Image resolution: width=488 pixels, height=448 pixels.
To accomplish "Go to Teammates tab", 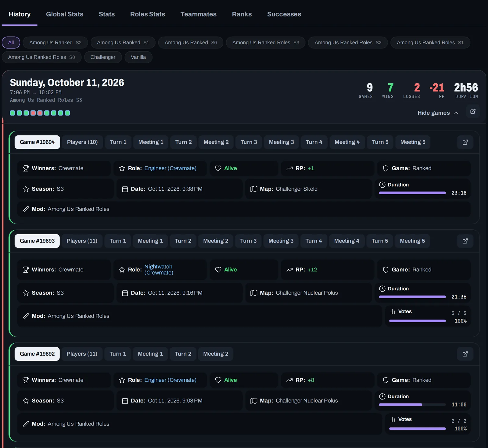I will tap(199, 14).
